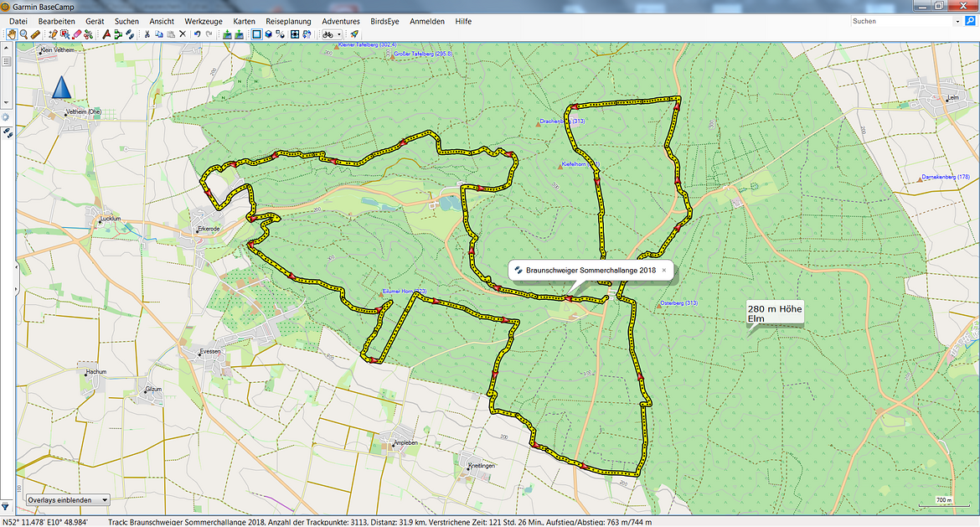The image size is (980, 527).
Task: Click the zoom slider down arrow
Action: (x=6, y=102)
